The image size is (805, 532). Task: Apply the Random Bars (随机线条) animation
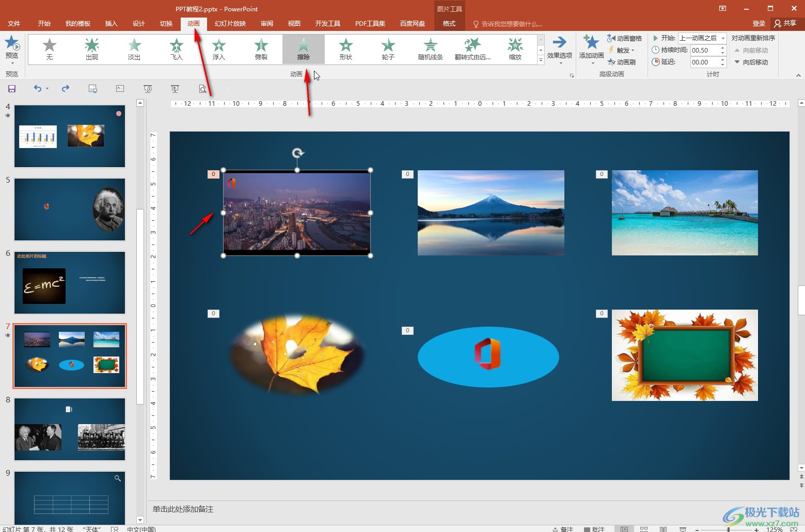[431, 49]
